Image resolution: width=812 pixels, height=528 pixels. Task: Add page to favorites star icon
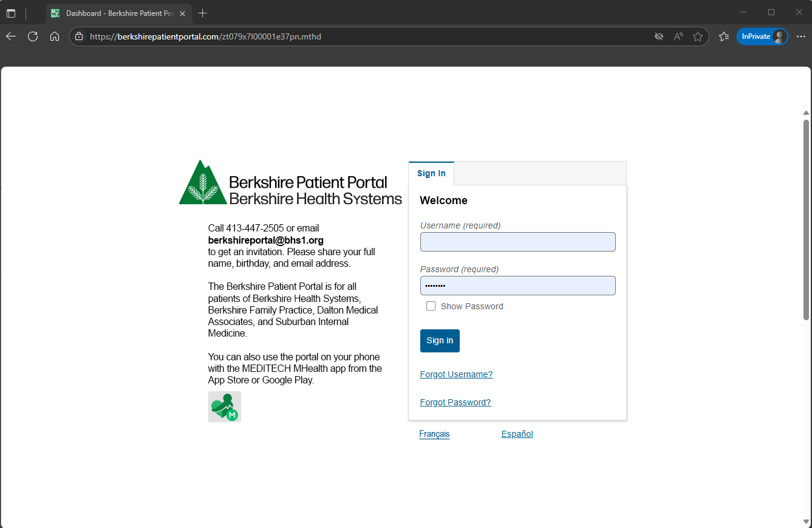[x=698, y=36]
